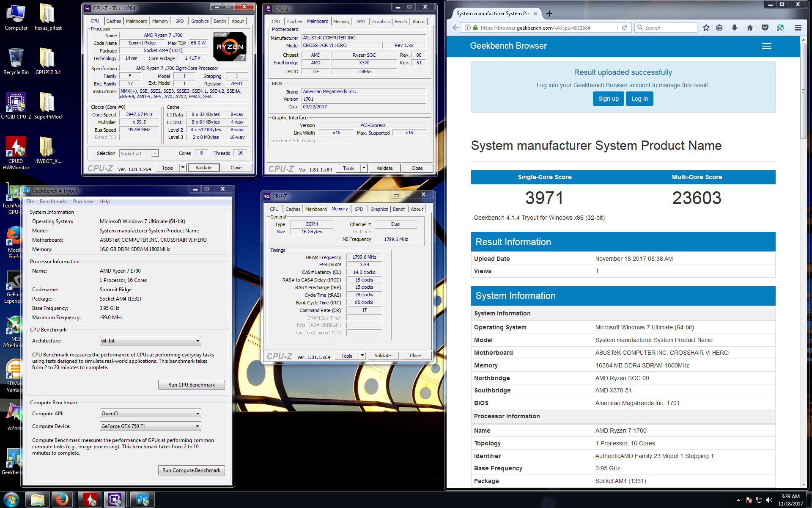Click the Ryzen 7 logo in CPU-Z
The height and width of the screenshot is (508, 812).
tap(230, 47)
